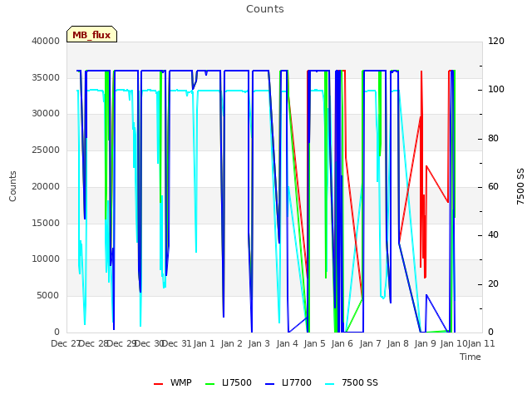Toggle the 7500 SS legend entry
The image size is (532, 399).
click(352, 382)
